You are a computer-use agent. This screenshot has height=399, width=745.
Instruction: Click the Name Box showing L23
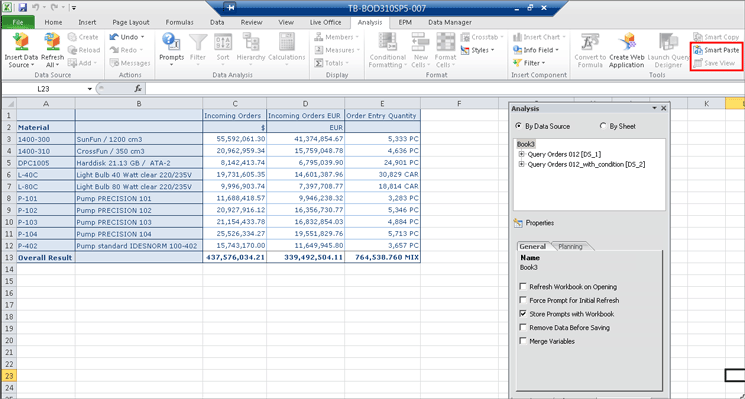(43, 89)
